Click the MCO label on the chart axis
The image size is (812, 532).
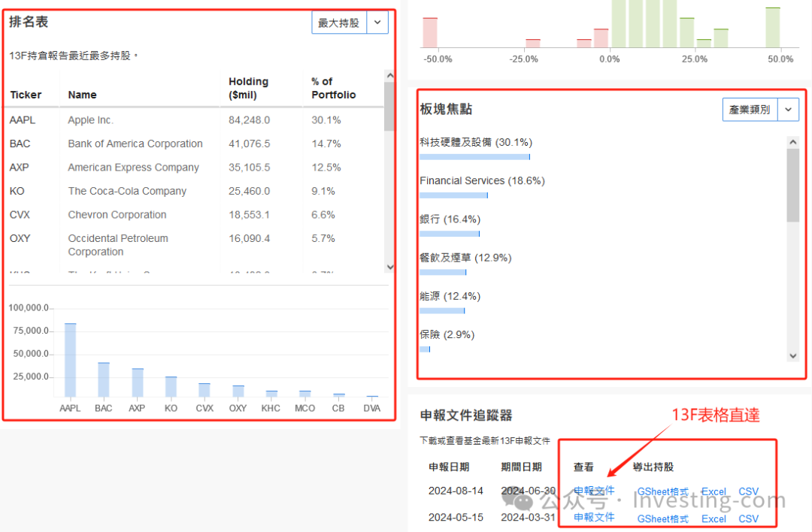305,408
